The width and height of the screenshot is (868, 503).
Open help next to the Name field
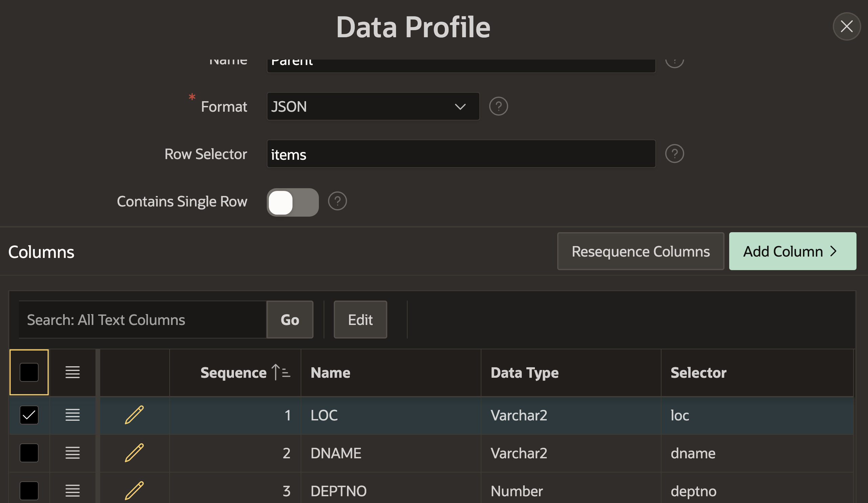point(674,61)
